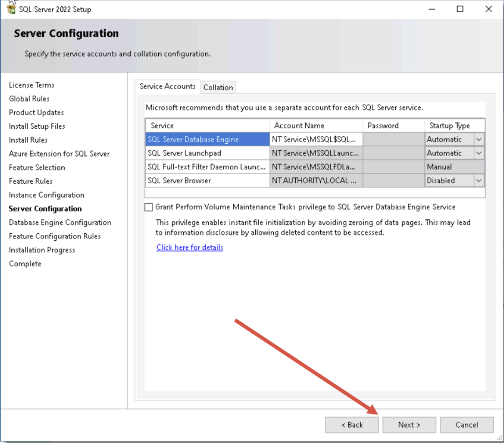Click the Manual startup type cell
The height and width of the screenshot is (443, 504).
(454, 167)
